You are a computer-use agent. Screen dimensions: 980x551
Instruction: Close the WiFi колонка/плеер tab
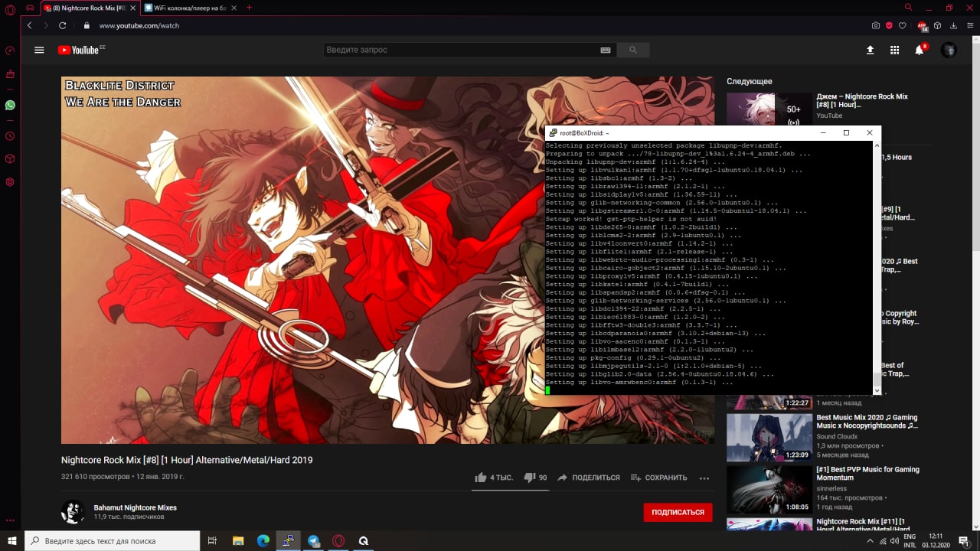click(234, 8)
